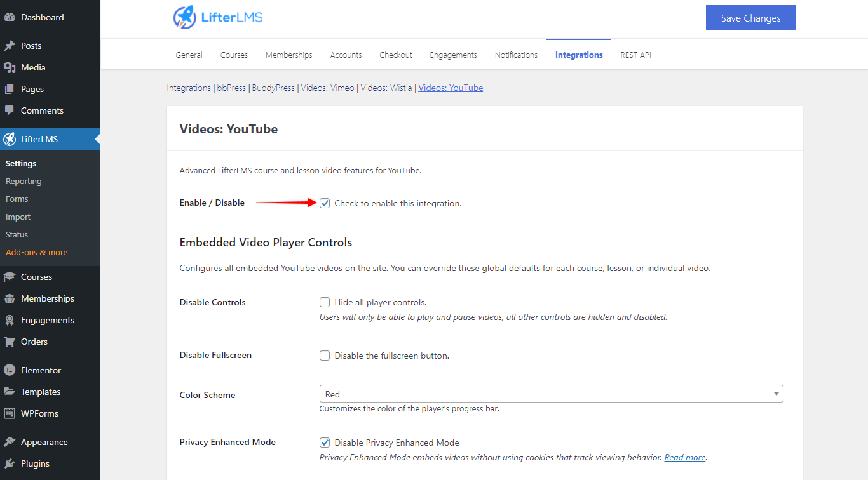The image size is (868, 480).
Task: Click the Pages icon in sidebar
Action: pos(10,89)
